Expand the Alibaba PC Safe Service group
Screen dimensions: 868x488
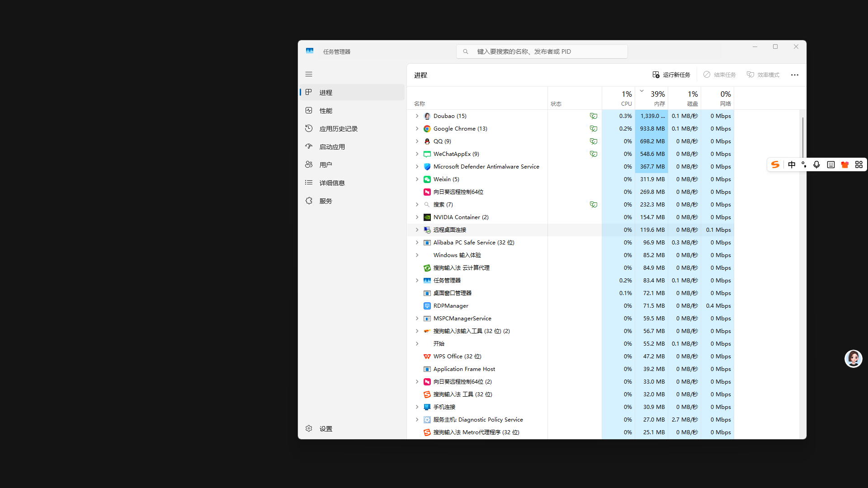[x=417, y=243]
